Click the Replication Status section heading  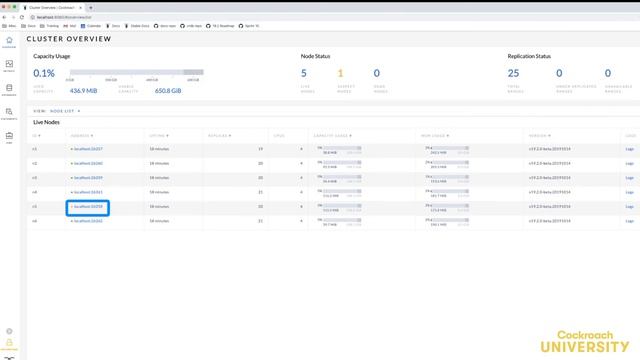[x=529, y=56]
